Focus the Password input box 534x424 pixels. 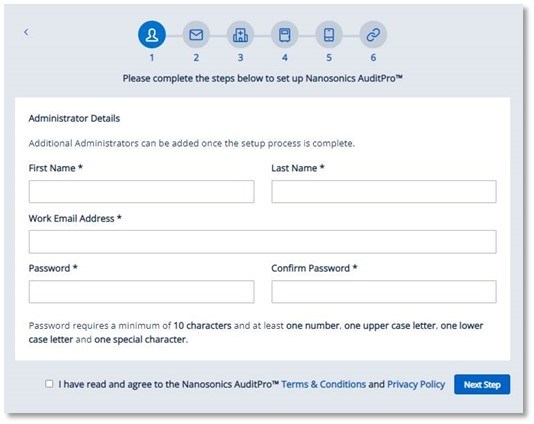141,292
